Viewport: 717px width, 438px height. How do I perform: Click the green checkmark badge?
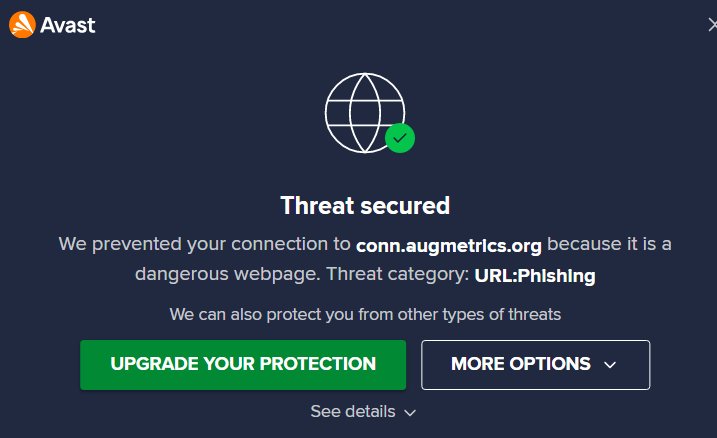[400, 138]
